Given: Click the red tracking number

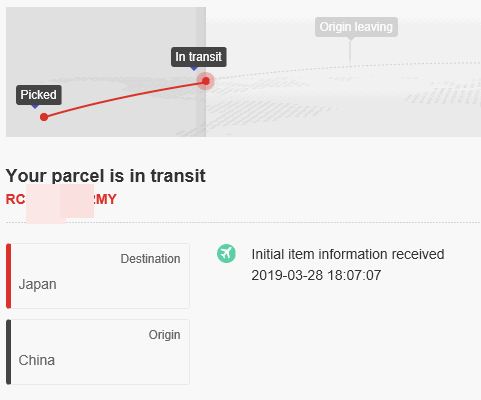Looking at the screenshot, I should point(61,199).
